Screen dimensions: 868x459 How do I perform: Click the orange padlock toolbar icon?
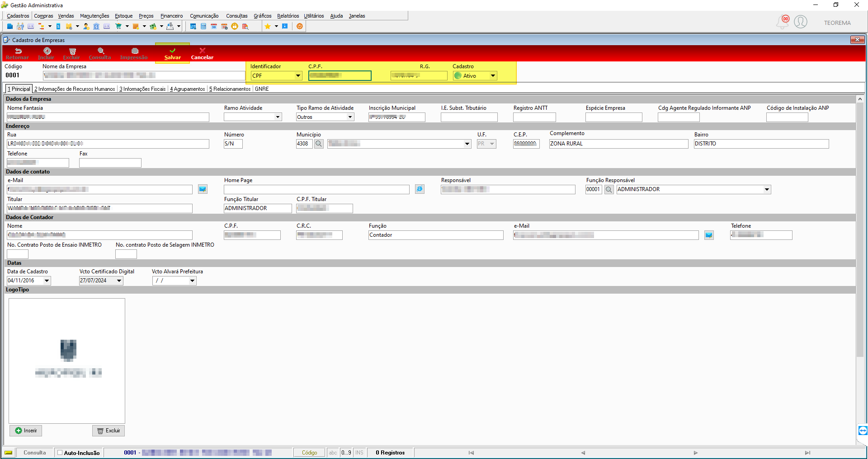click(235, 26)
